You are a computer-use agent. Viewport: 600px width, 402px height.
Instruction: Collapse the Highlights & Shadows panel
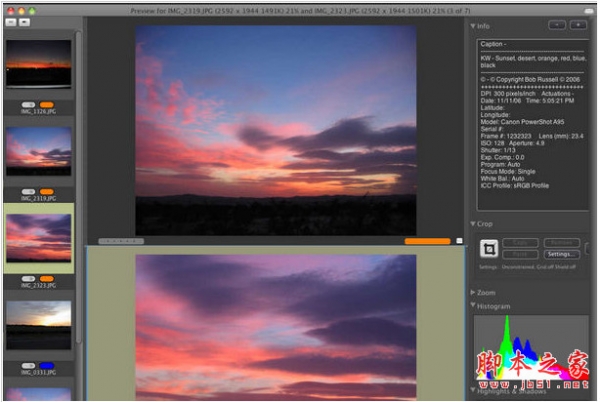point(473,390)
